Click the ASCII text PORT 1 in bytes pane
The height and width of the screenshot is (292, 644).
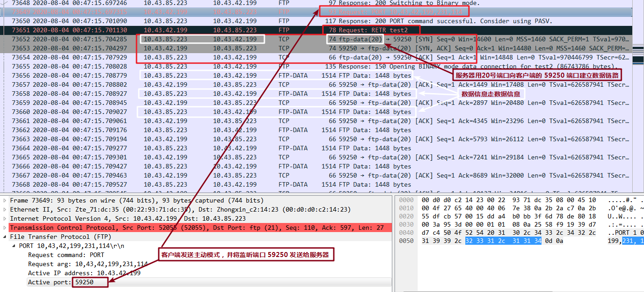pyautogui.click(x=627, y=233)
